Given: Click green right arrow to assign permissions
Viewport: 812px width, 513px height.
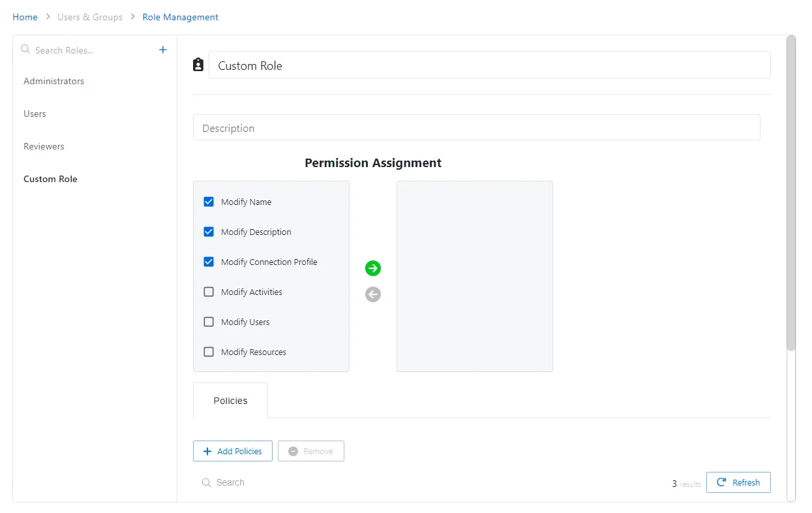Looking at the screenshot, I should [373, 268].
